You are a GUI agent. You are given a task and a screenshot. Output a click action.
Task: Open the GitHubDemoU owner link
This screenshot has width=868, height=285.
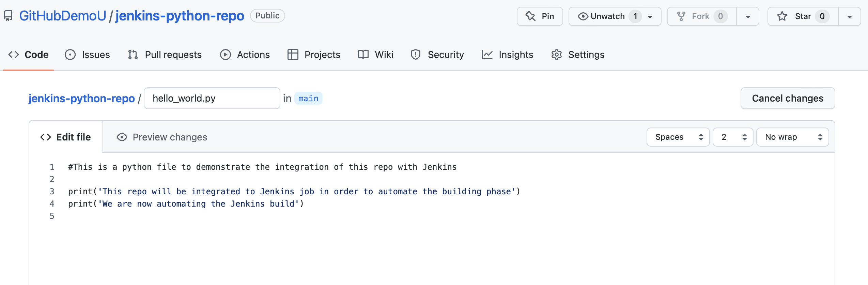coord(63,16)
